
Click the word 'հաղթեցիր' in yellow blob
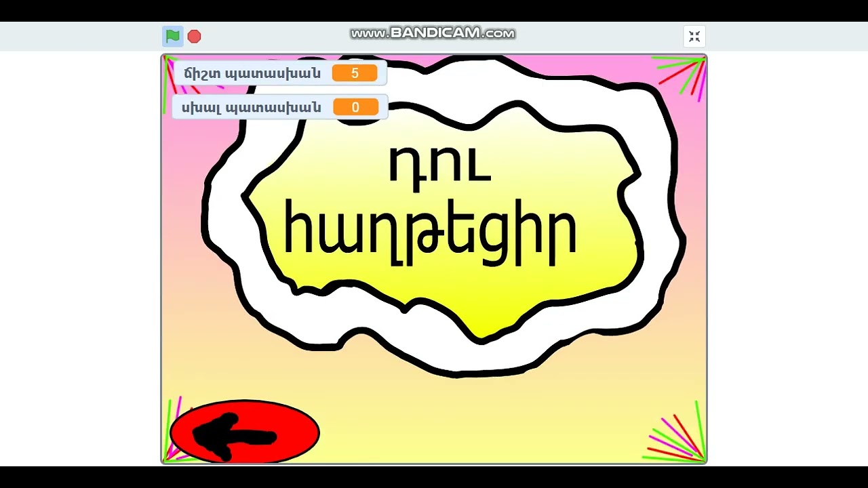(430, 229)
